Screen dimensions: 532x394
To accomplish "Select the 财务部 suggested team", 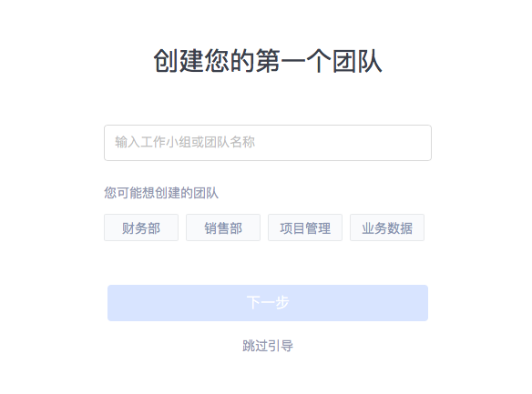I will click(141, 227).
